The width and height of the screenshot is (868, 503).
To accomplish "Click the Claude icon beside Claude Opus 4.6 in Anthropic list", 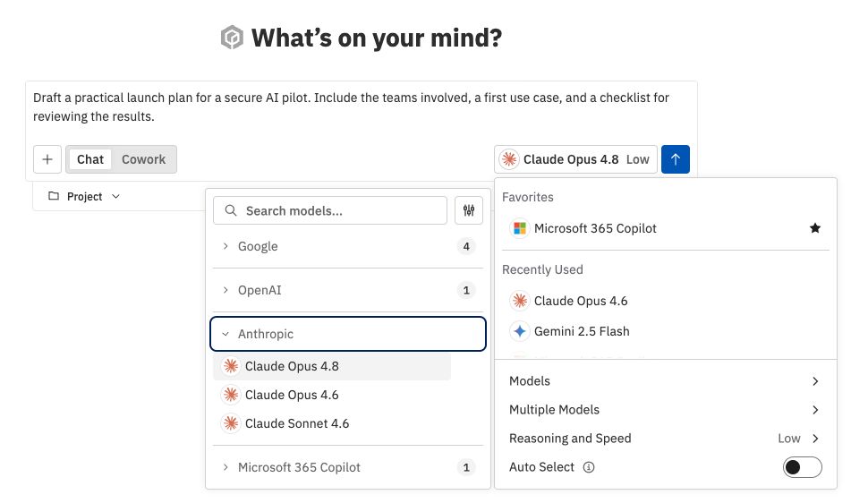I will point(231,395).
